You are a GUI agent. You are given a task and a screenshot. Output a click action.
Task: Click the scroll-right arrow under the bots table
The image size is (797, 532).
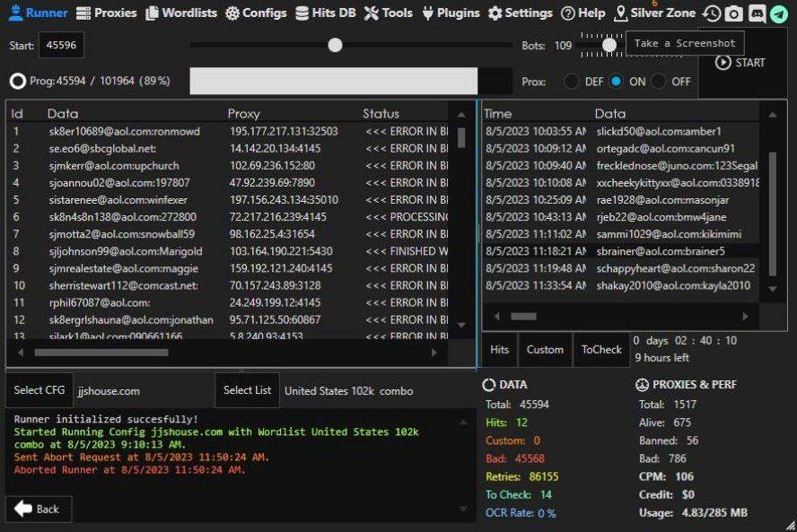[x=434, y=353]
